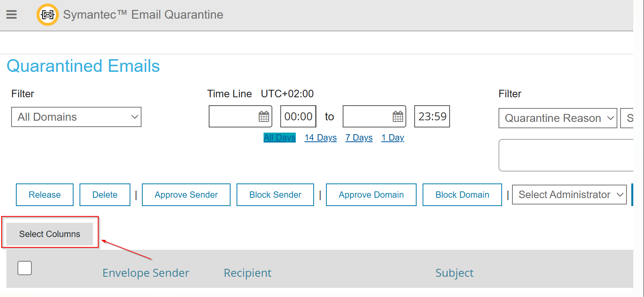Click the Block Sender button

275,195
